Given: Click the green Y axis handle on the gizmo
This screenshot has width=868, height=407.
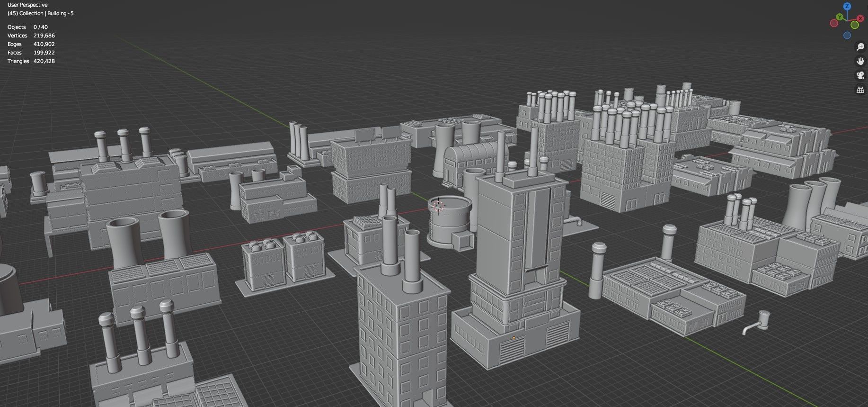Looking at the screenshot, I should pos(839,17).
